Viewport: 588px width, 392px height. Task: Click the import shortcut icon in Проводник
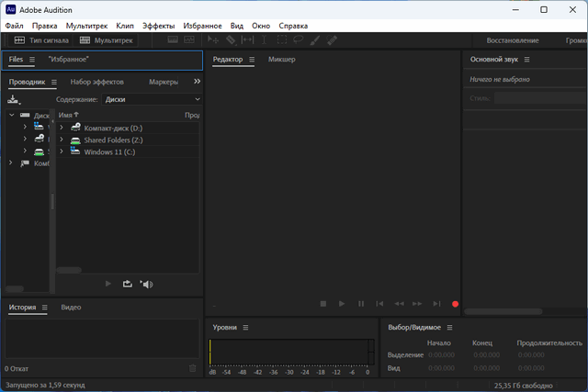13,98
